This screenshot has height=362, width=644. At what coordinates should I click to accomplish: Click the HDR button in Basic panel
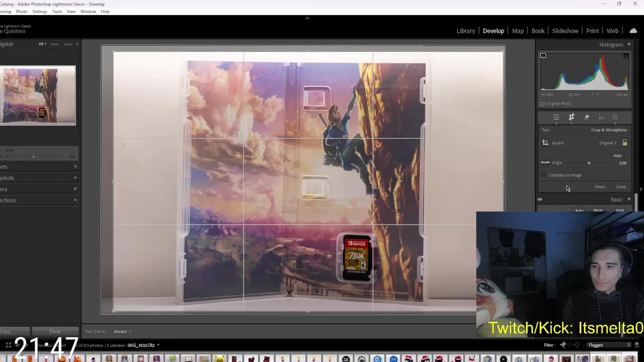tap(620, 211)
